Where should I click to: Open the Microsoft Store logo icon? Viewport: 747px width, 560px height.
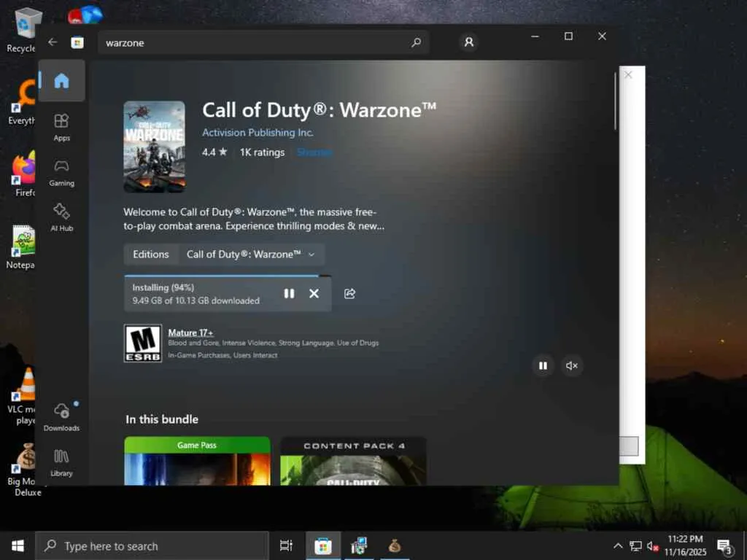pos(77,42)
